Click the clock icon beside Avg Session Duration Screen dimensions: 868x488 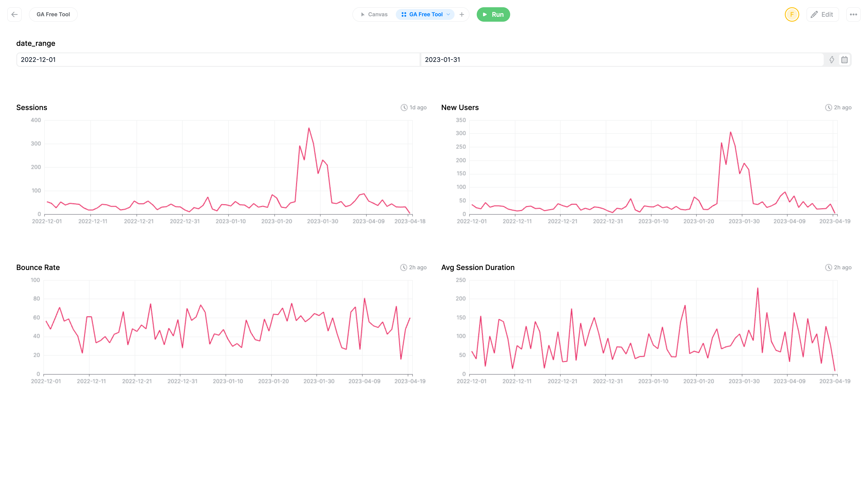coord(829,267)
